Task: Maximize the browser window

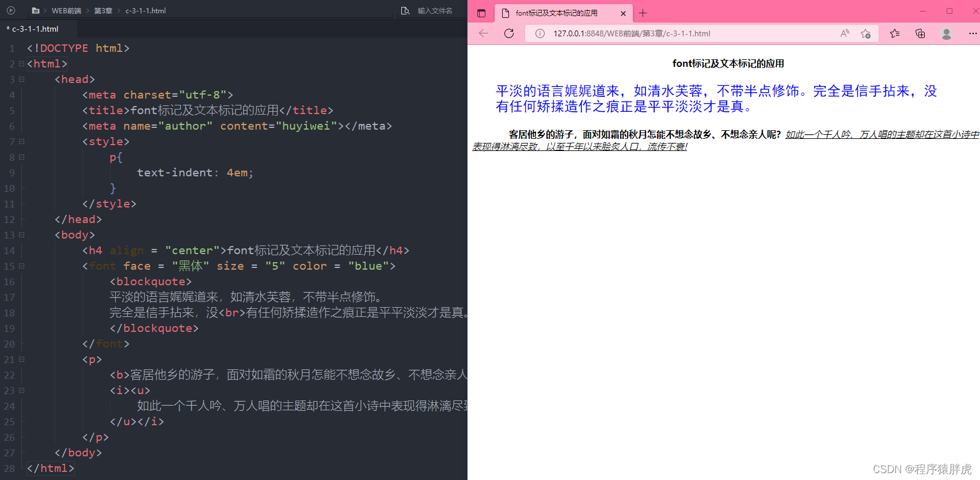Action: (x=949, y=11)
